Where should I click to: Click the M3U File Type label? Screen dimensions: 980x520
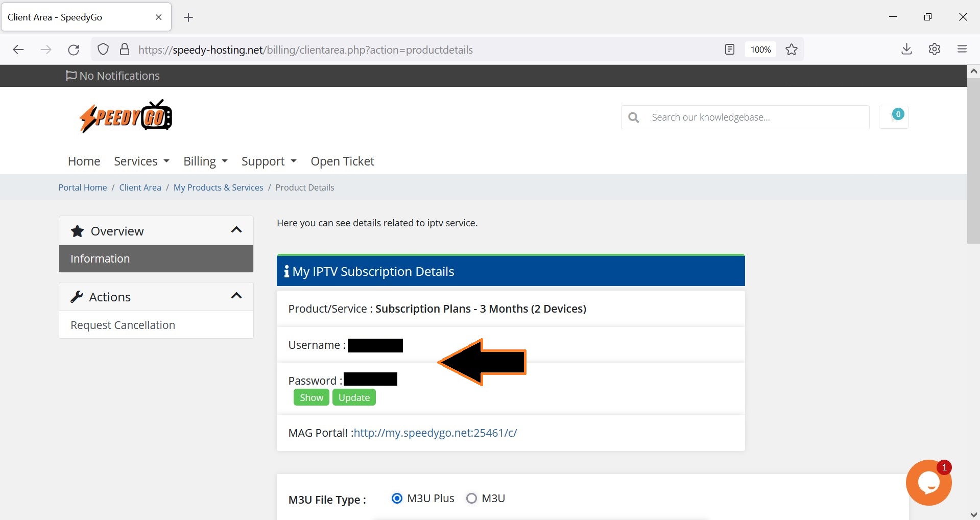click(327, 500)
